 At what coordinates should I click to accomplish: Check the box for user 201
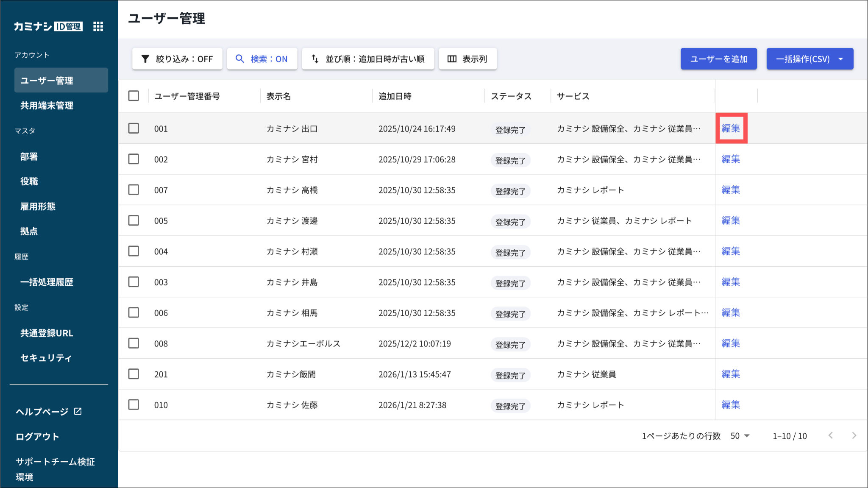click(x=134, y=374)
